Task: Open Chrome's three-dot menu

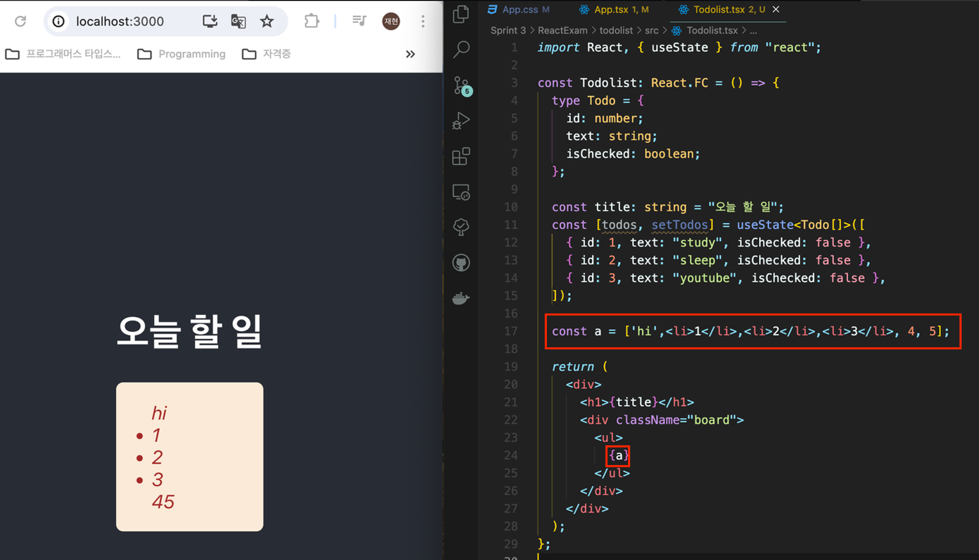Action: [422, 21]
